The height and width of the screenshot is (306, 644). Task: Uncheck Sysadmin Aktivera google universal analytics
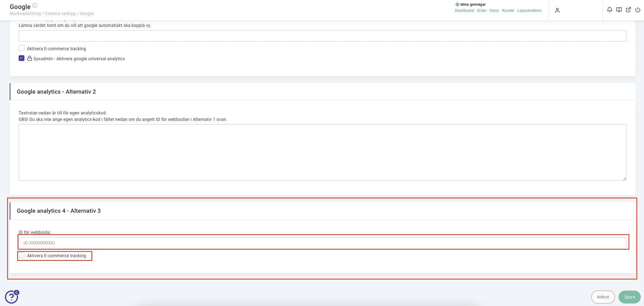tap(22, 58)
